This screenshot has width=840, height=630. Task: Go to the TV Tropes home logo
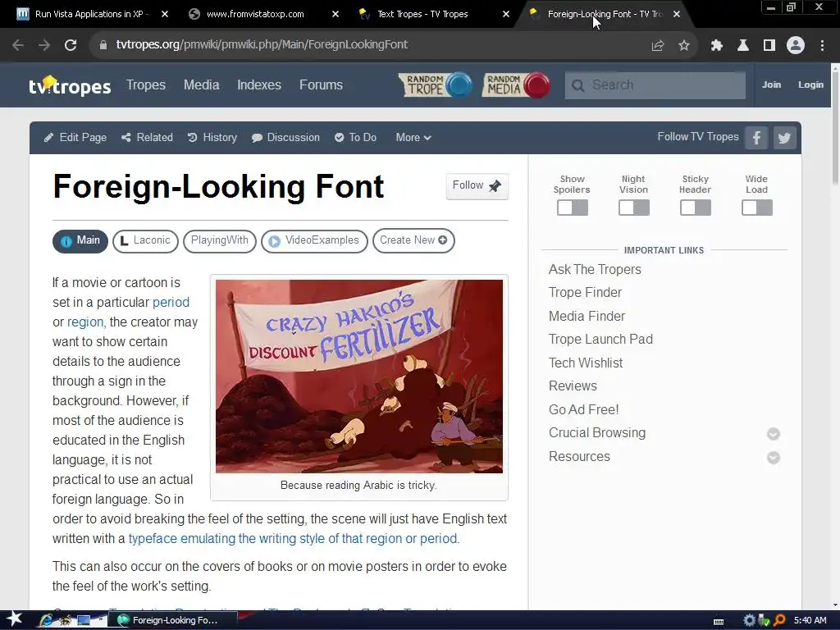click(70, 85)
